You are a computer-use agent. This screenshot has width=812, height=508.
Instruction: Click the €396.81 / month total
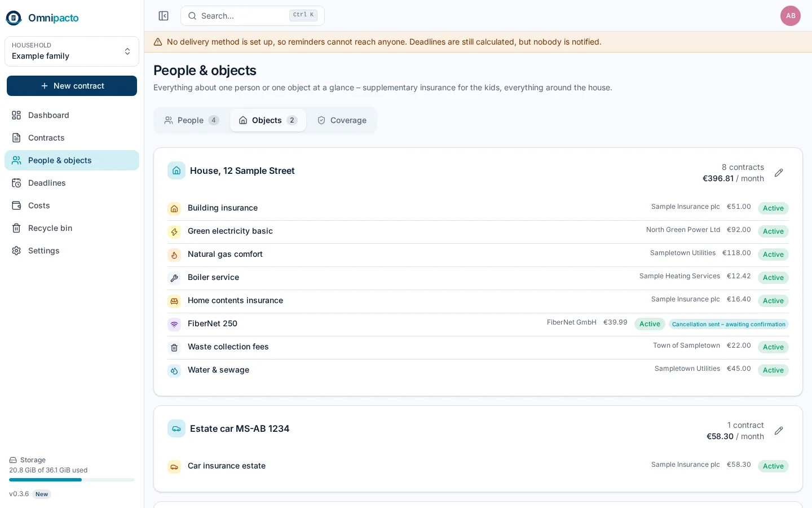pos(733,178)
